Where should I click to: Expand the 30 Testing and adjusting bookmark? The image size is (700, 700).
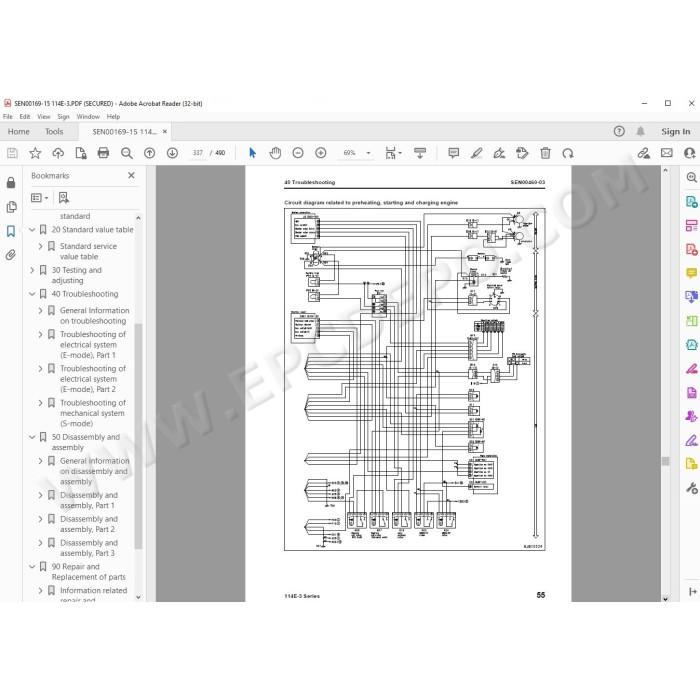click(x=32, y=270)
